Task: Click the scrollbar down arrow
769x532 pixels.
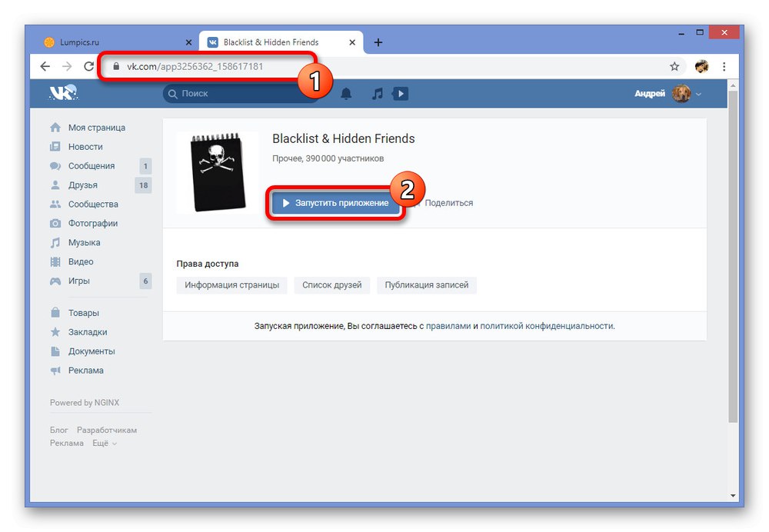Action: [733, 496]
